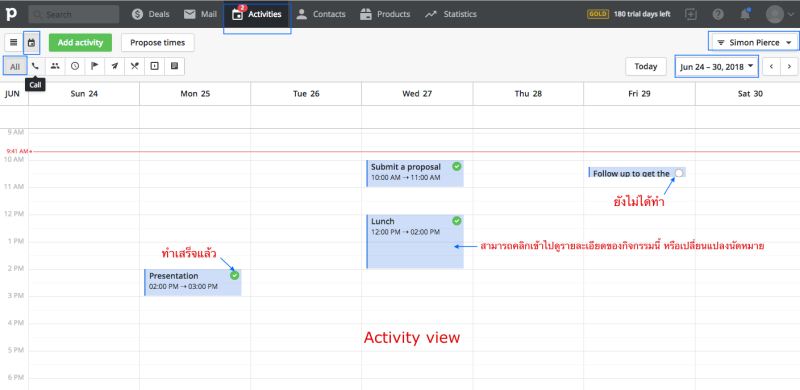800x390 pixels.
Task: Click the user avatar picture
Action: 774,14
